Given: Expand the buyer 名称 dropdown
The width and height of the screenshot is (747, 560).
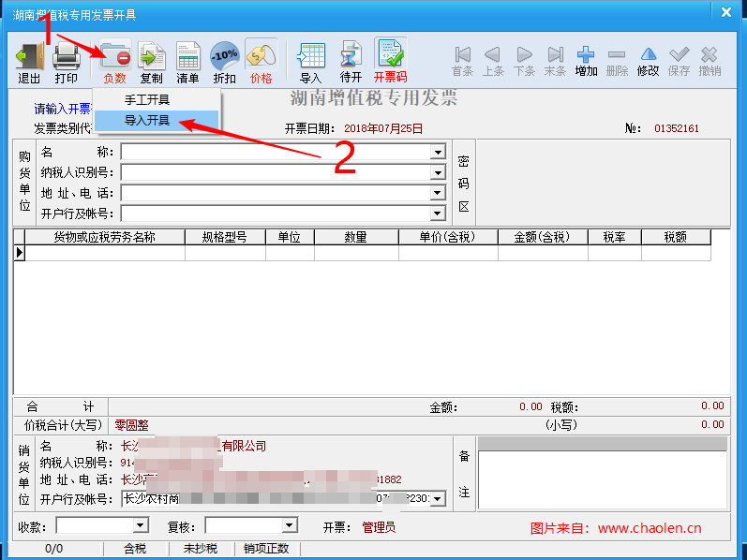Looking at the screenshot, I should pyautogui.click(x=438, y=152).
